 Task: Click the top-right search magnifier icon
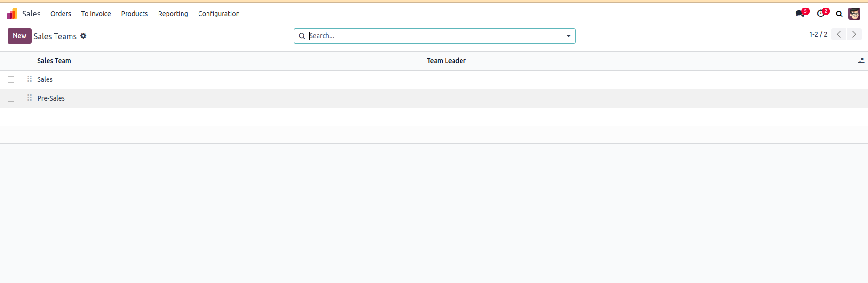[x=839, y=14]
